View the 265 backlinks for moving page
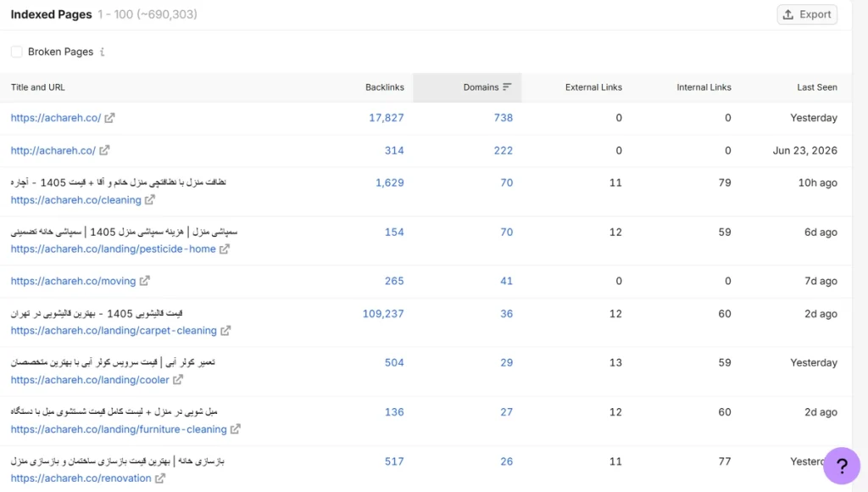 click(x=394, y=281)
